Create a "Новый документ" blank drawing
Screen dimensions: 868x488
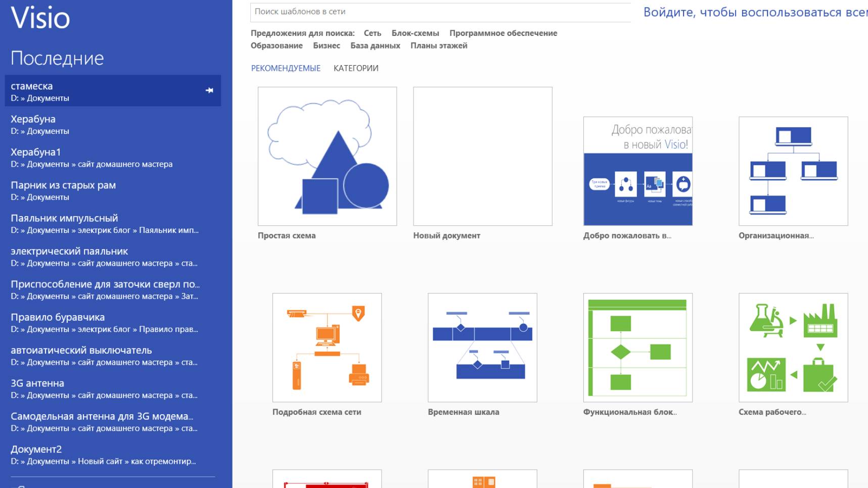tap(483, 157)
